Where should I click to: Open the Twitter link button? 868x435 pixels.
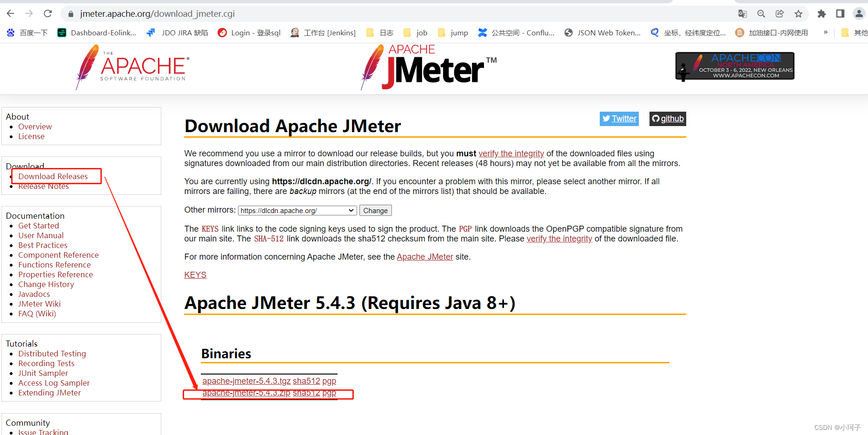click(619, 119)
